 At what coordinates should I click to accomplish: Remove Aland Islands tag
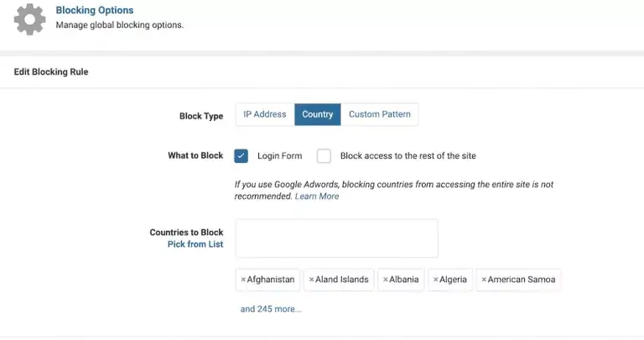(x=311, y=280)
